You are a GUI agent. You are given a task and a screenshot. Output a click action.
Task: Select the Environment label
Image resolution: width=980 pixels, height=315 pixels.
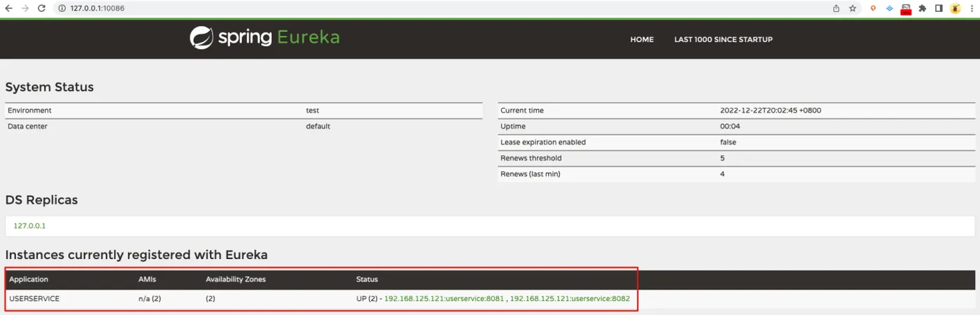point(29,111)
